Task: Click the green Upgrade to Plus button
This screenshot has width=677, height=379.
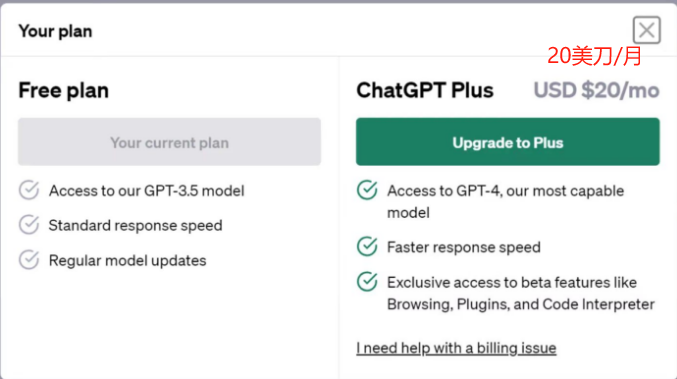Action: click(x=508, y=142)
